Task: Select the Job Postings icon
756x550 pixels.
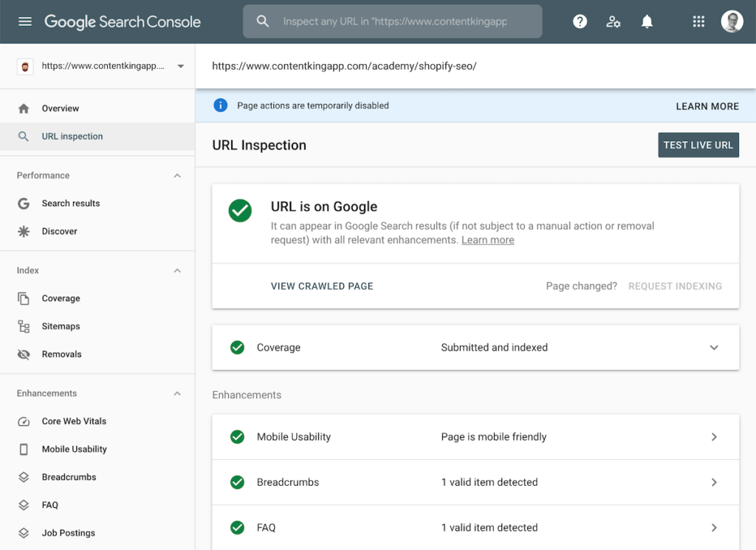Action: coord(23,532)
